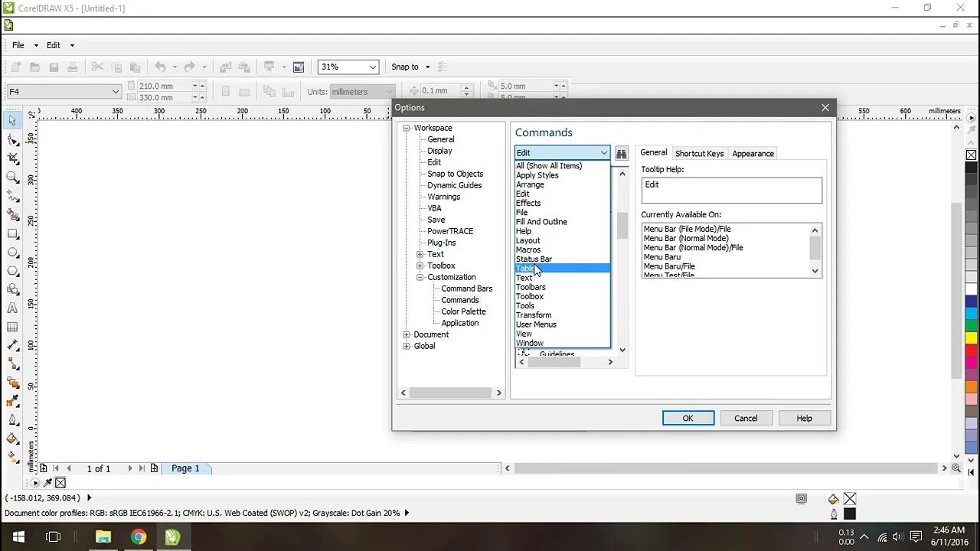
Task: Open the File menu
Action: 18,45
